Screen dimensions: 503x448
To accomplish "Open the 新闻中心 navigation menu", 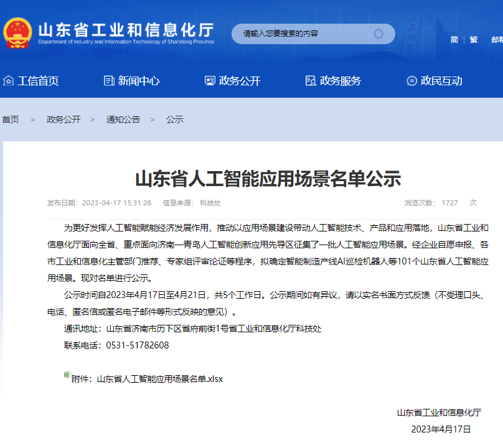I will pyautogui.click(x=138, y=81).
